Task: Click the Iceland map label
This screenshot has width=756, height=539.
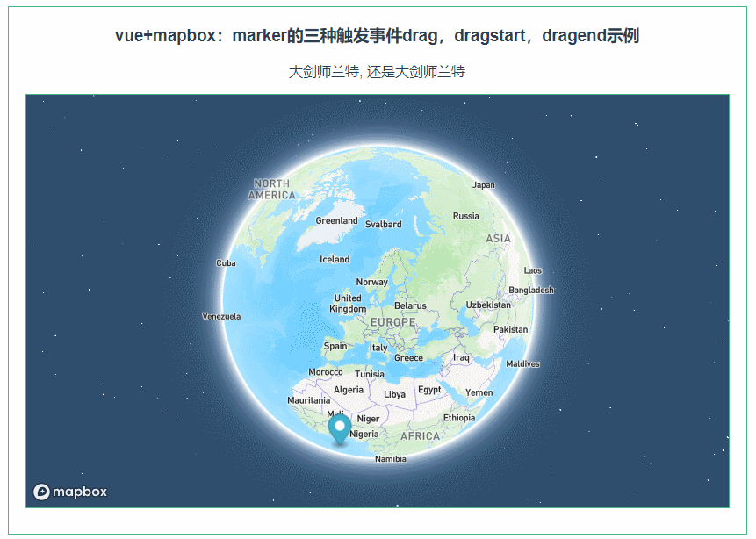Action: pos(335,259)
